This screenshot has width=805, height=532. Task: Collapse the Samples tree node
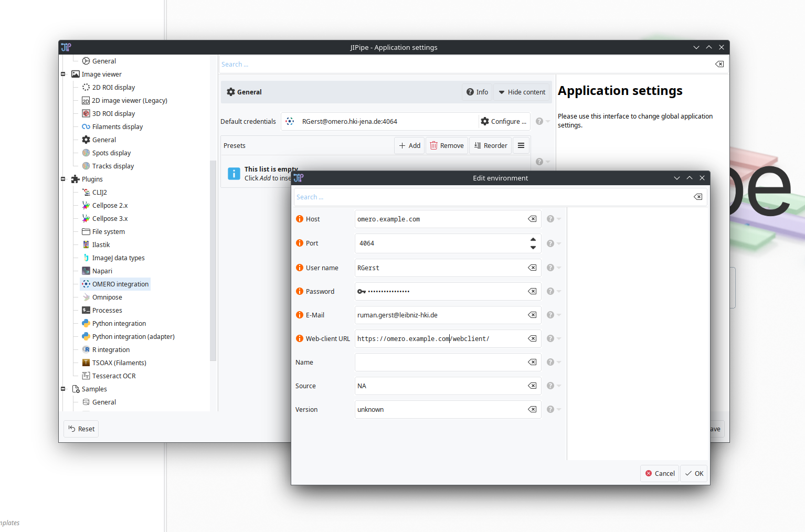63,389
